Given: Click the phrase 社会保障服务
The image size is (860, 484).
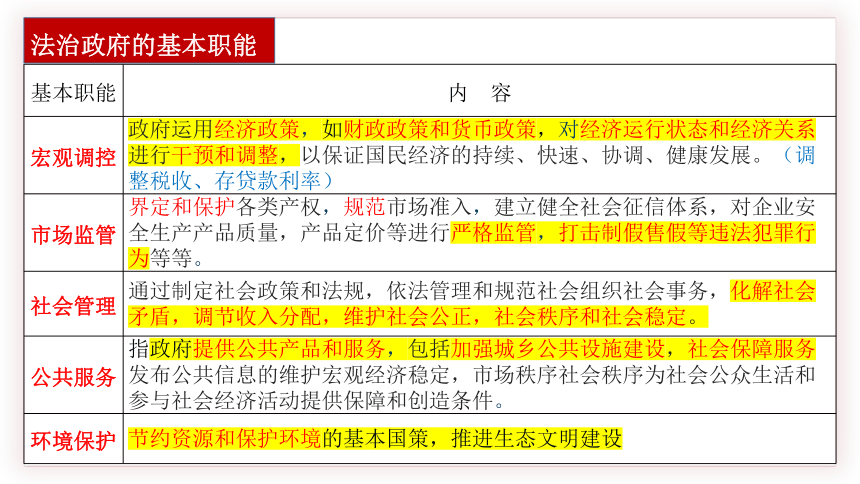Looking at the screenshot, I should (x=751, y=349).
